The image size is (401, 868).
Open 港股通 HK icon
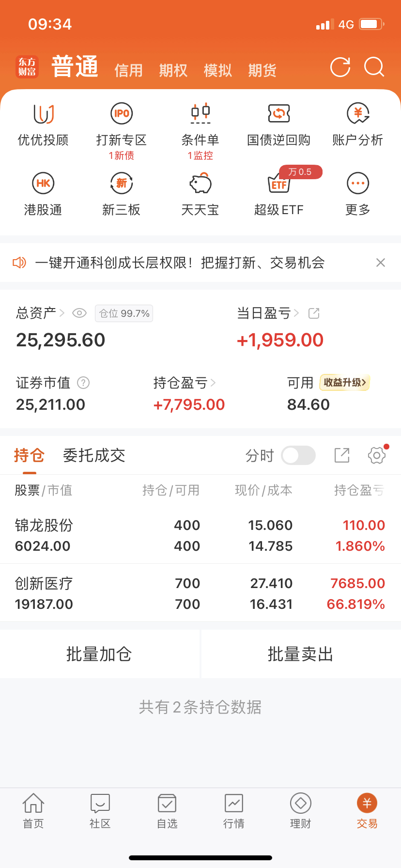[43, 184]
